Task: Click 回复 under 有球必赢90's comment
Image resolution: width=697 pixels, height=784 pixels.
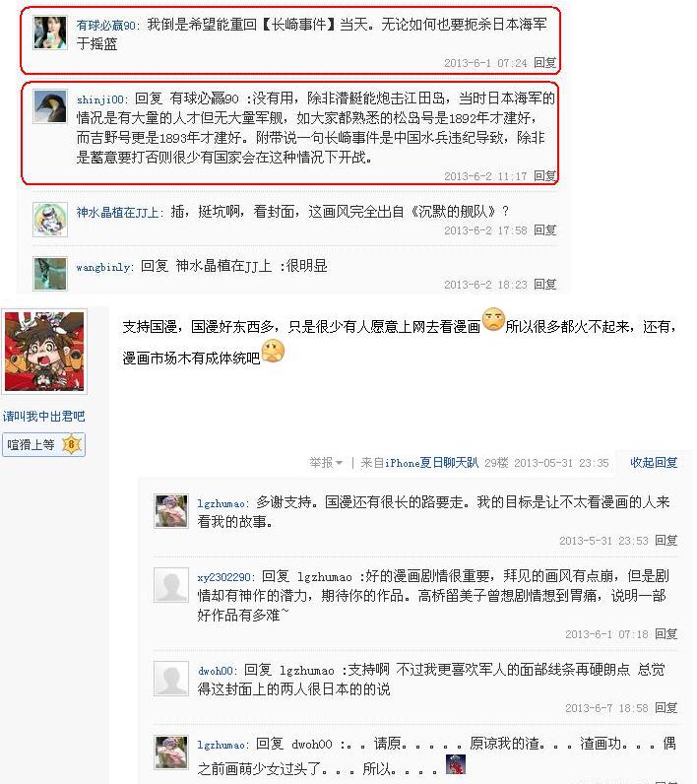Action: (x=544, y=62)
